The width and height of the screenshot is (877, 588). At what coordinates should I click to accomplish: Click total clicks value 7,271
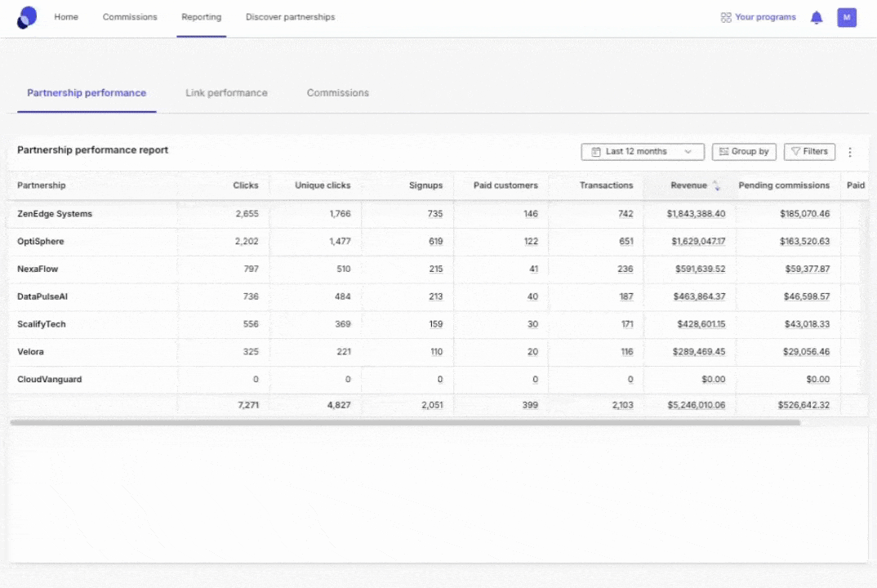pyautogui.click(x=248, y=405)
